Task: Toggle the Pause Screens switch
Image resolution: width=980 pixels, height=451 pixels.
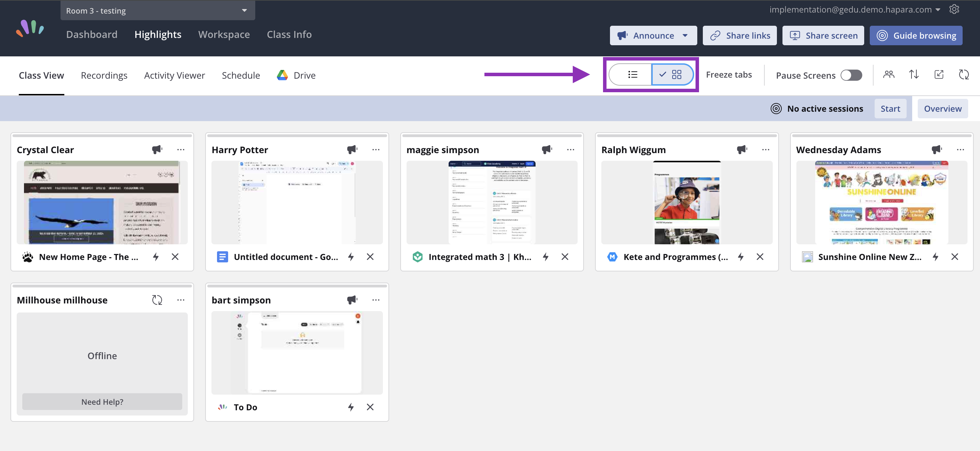Action: (x=851, y=76)
